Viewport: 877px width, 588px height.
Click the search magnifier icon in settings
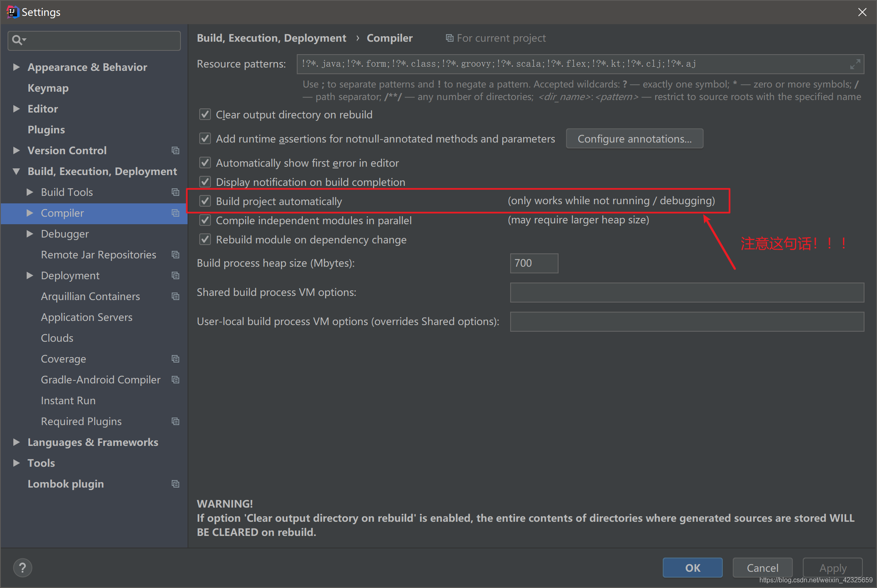18,40
